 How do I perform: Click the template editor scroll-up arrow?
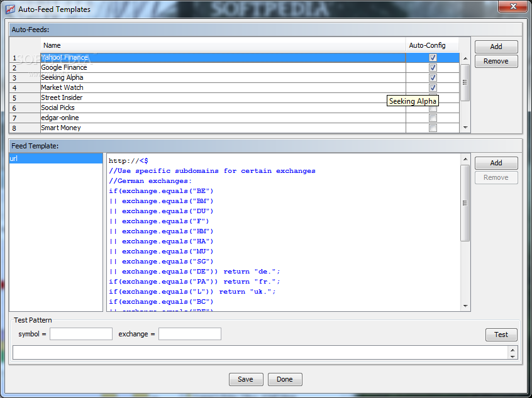[x=465, y=159]
